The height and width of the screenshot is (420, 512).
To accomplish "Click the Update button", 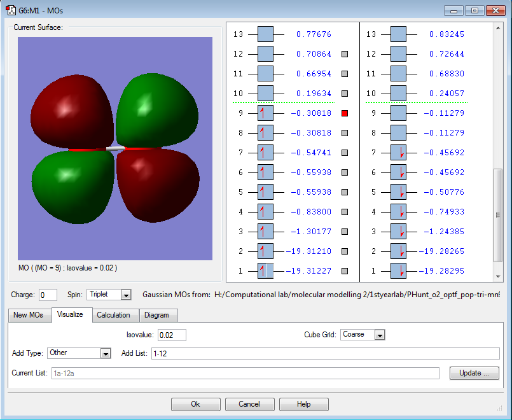I will 474,373.
